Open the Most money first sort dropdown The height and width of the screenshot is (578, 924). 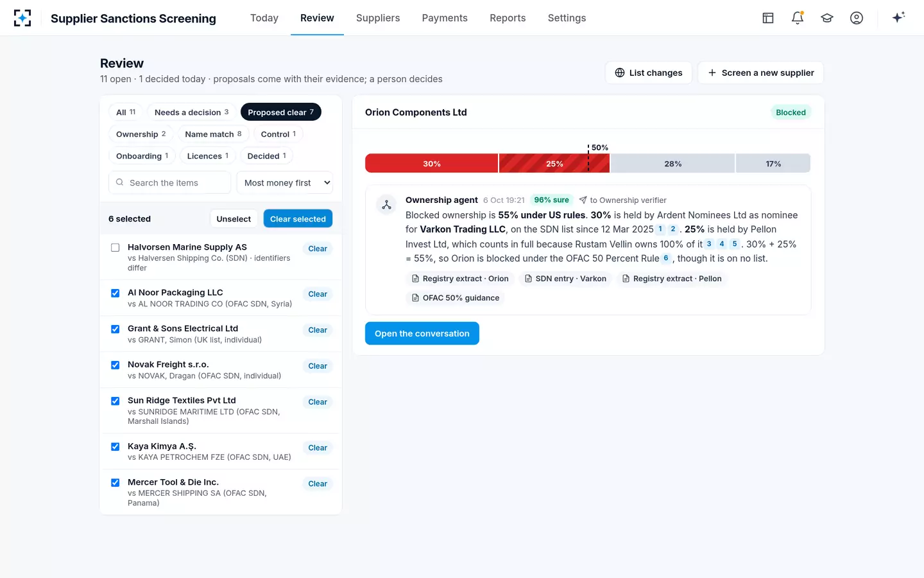pyautogui.click(x=285, y=182)
